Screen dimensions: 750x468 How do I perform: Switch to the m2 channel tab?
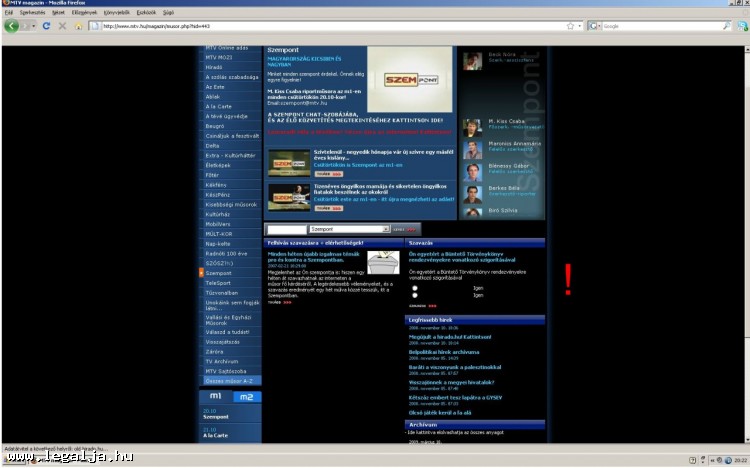click(x=244, y=397)
